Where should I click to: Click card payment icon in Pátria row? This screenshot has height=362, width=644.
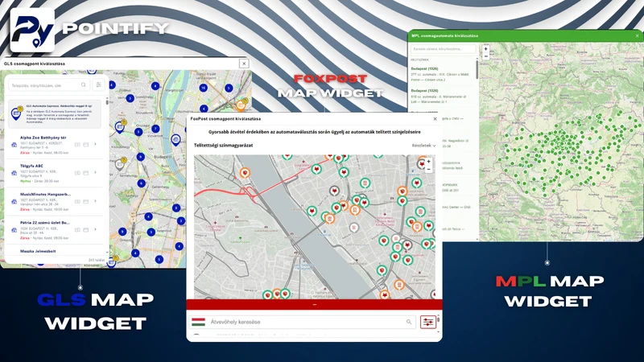tap(86, 230)
